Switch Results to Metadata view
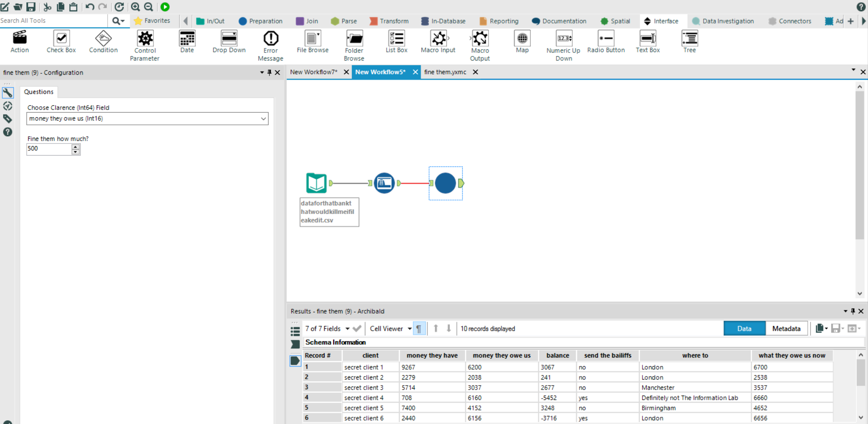This screenshot has height=424, width=868. coord(786,329)
